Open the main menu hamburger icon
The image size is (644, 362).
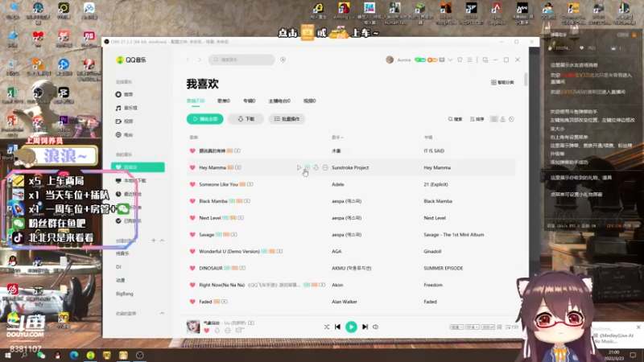coord(470,60)
